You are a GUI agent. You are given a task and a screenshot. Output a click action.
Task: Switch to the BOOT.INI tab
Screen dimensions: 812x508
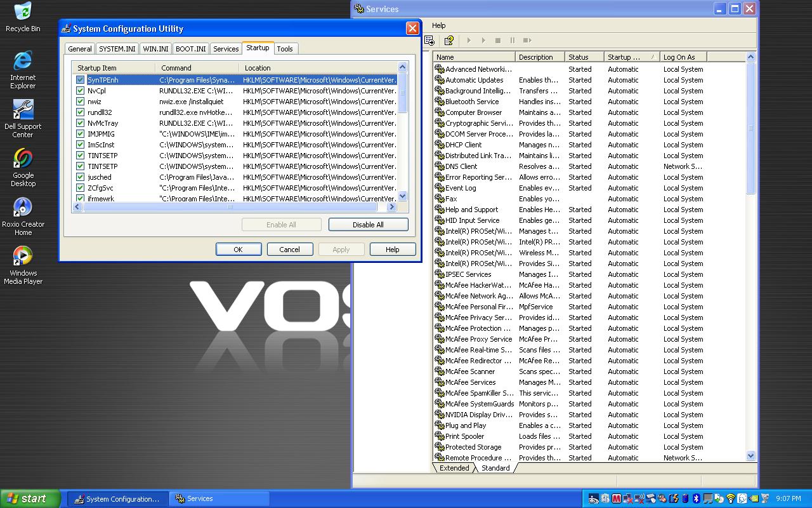(190, 49)
